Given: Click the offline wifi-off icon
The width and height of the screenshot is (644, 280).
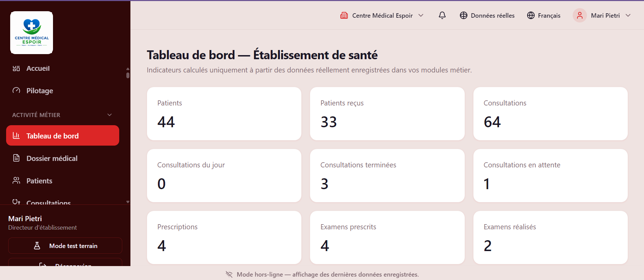Looking at the screenshot, I should (229, 274).
